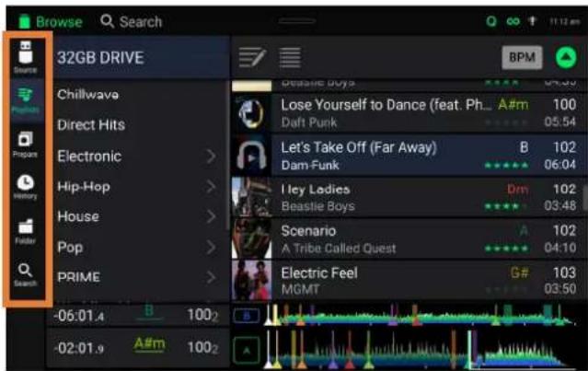Click deck B remaining time -06:01.4
588x371 pixels.
[79, 316]
